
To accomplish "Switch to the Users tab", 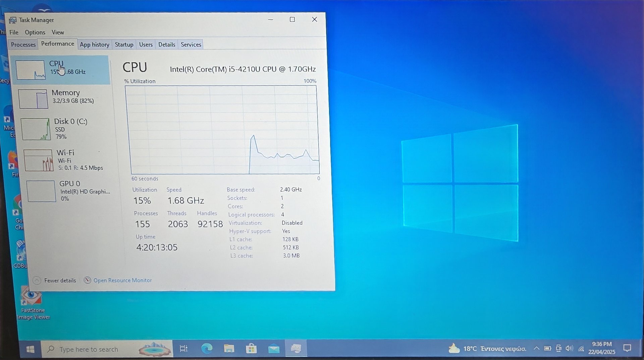I will 146,44.
